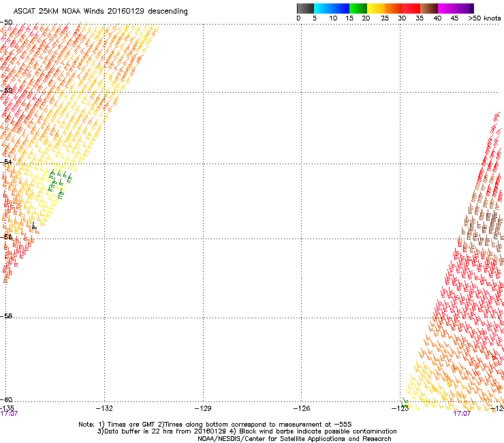Click the cyan 5-10 knots legend segment
The width and height of the screenshot is (504, 443).
323,8
